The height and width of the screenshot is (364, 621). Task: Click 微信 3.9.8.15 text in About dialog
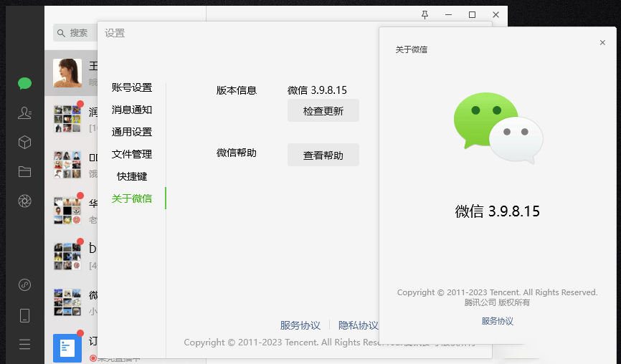pos(498,211)
